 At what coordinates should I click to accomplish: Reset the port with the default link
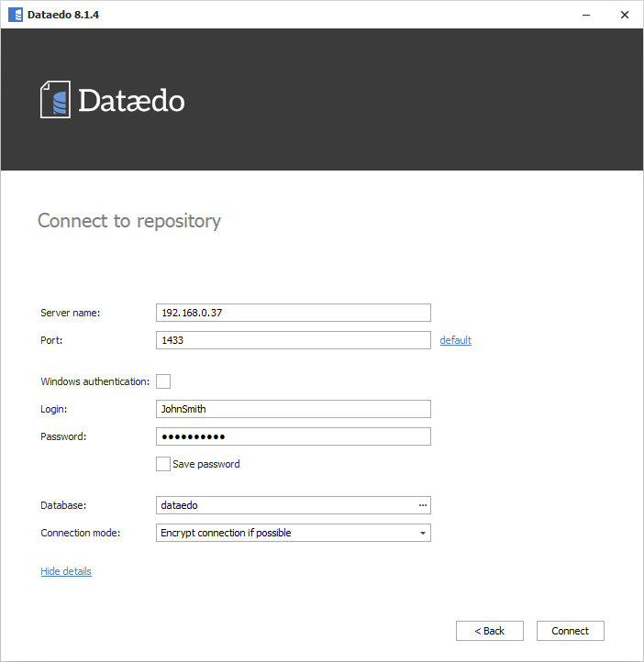pos(455,340)
